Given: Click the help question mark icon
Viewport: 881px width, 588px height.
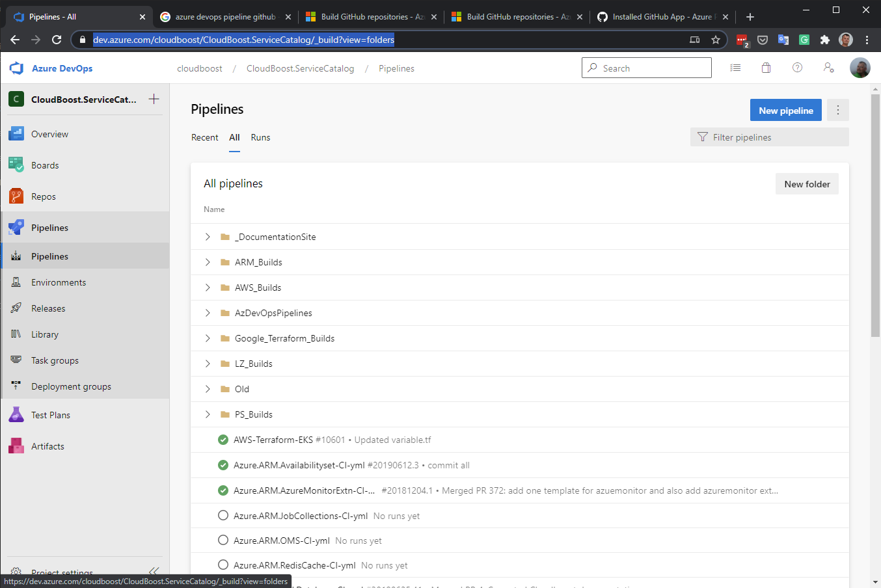Looking at the screenshot, I should point(797,68).
